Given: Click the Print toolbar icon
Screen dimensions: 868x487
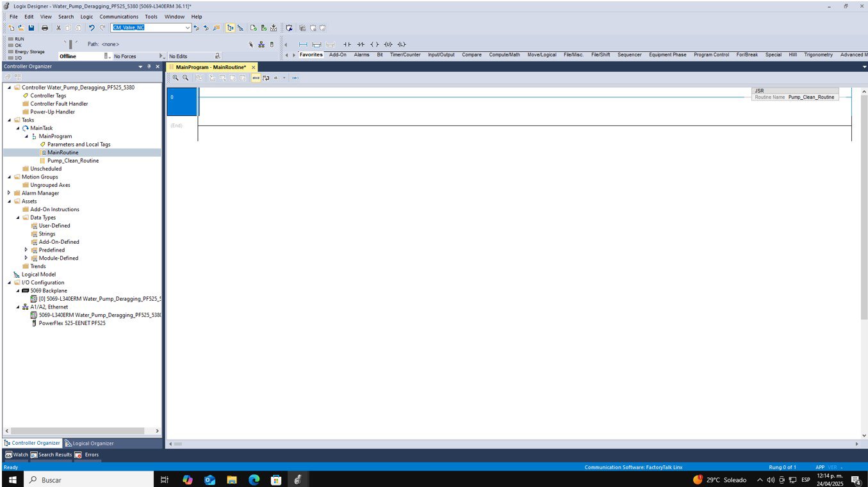Looking at the screenshot, I should 45,28.
